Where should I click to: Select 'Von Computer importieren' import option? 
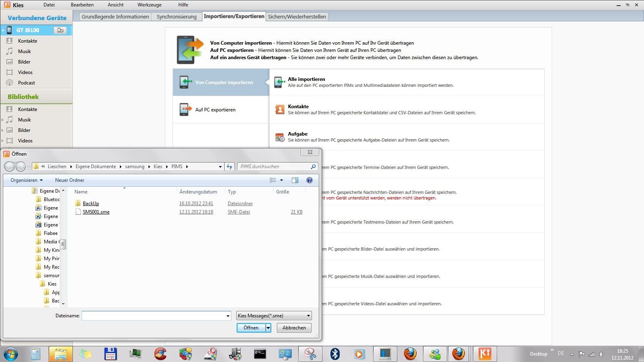221,82
